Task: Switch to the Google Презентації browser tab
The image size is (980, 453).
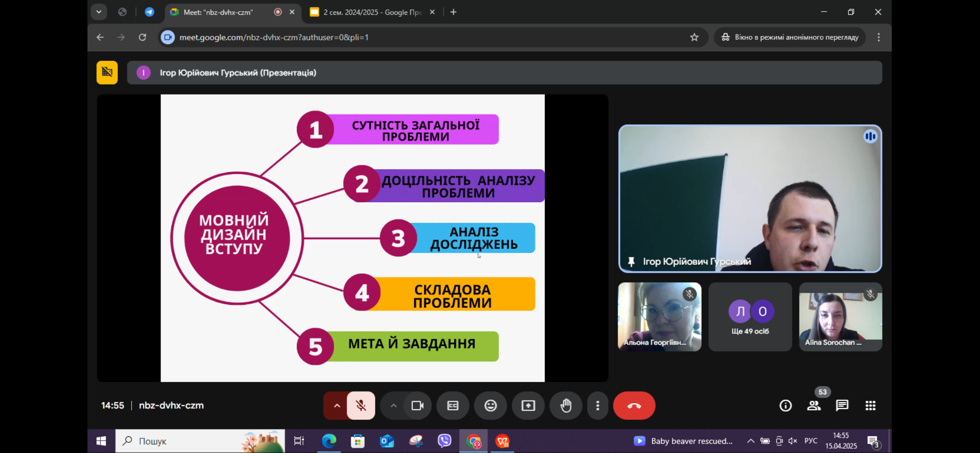Action: 372,12
